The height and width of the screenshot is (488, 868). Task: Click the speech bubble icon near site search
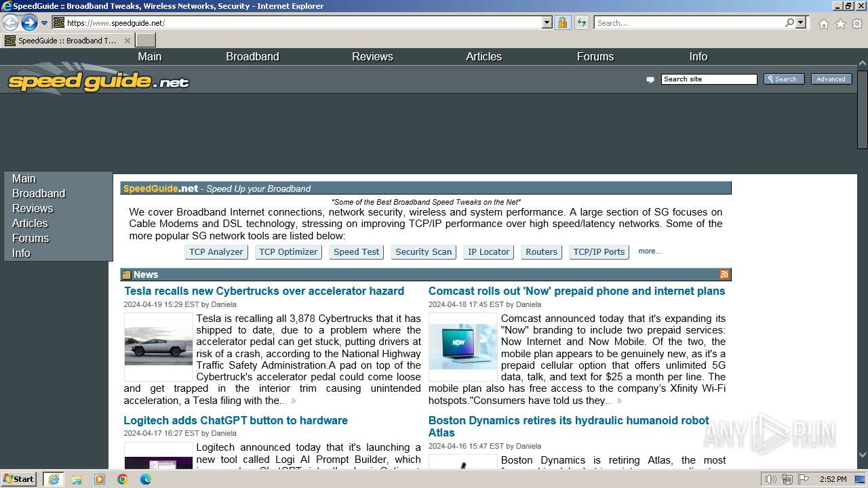650,80
